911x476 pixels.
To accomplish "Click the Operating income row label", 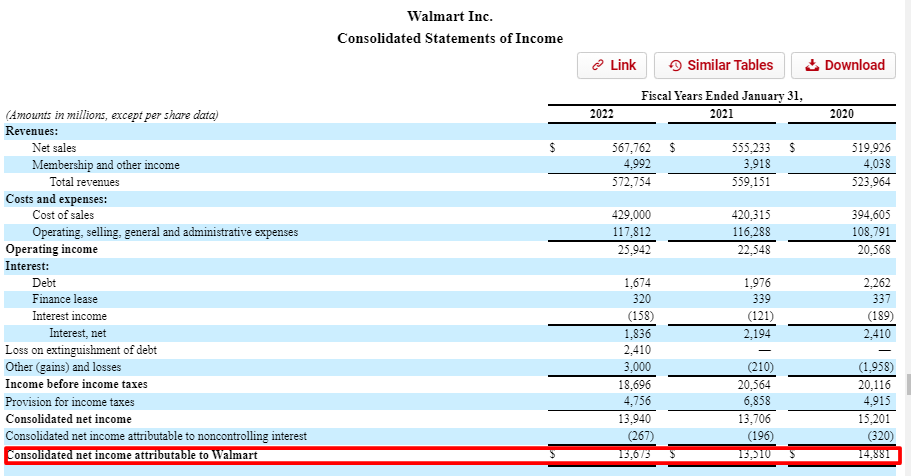I will (52, 249).
